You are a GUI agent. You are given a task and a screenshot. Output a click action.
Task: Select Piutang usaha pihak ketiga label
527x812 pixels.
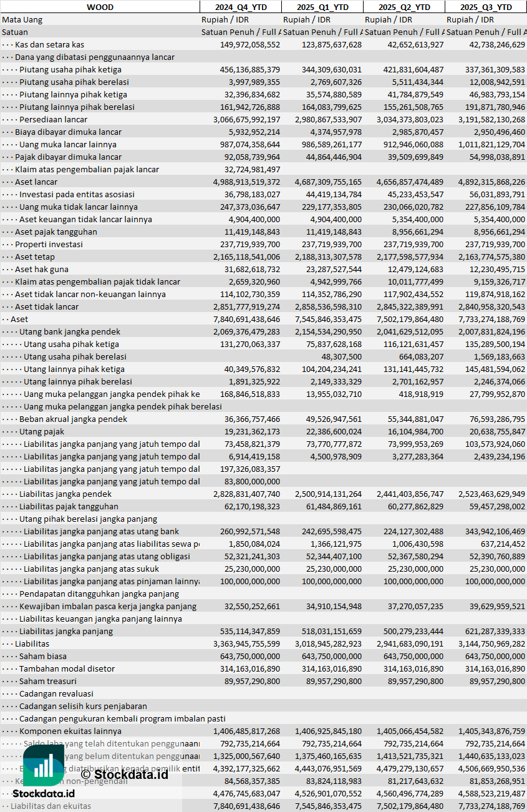point(70,69)
